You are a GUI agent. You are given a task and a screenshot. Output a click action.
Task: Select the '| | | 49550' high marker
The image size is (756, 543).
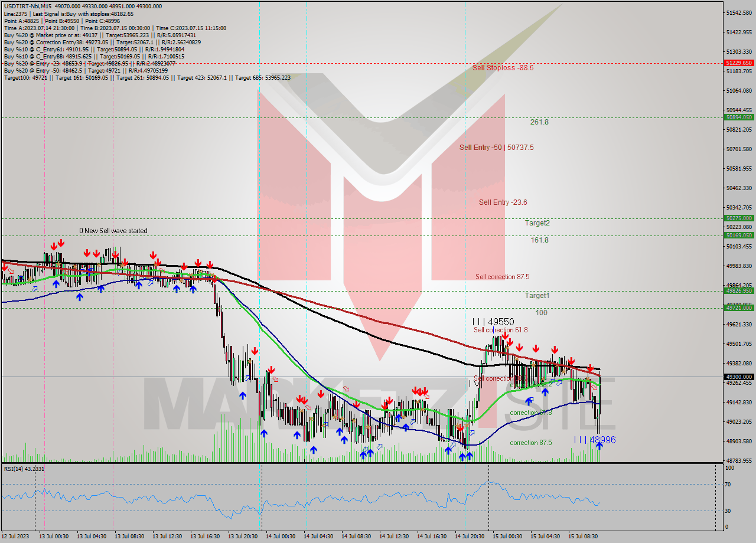493,322
